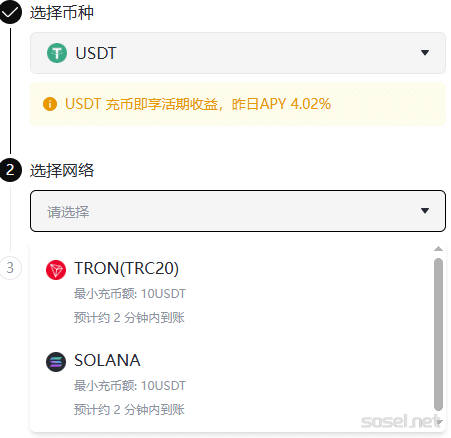Image resolution: width=451 pixels, height=438 pixels.
Task: Click the Solana network logo
Action: [56, 362]
